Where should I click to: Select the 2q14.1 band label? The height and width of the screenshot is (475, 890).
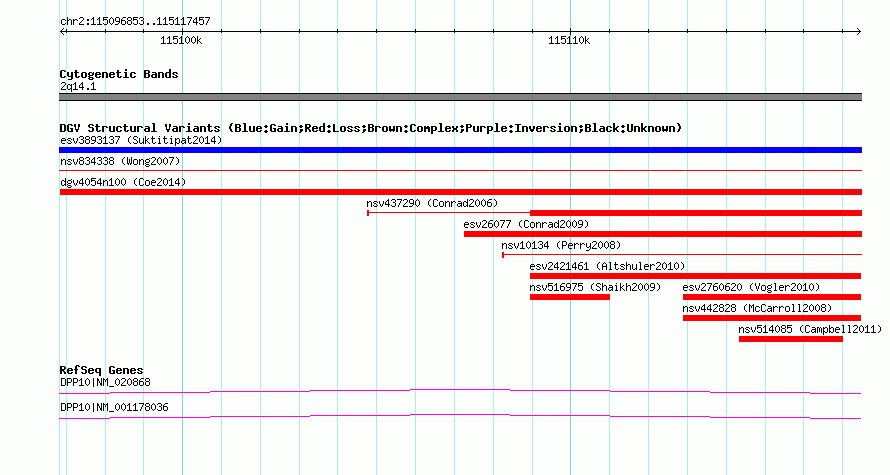[x=78, y=86]
